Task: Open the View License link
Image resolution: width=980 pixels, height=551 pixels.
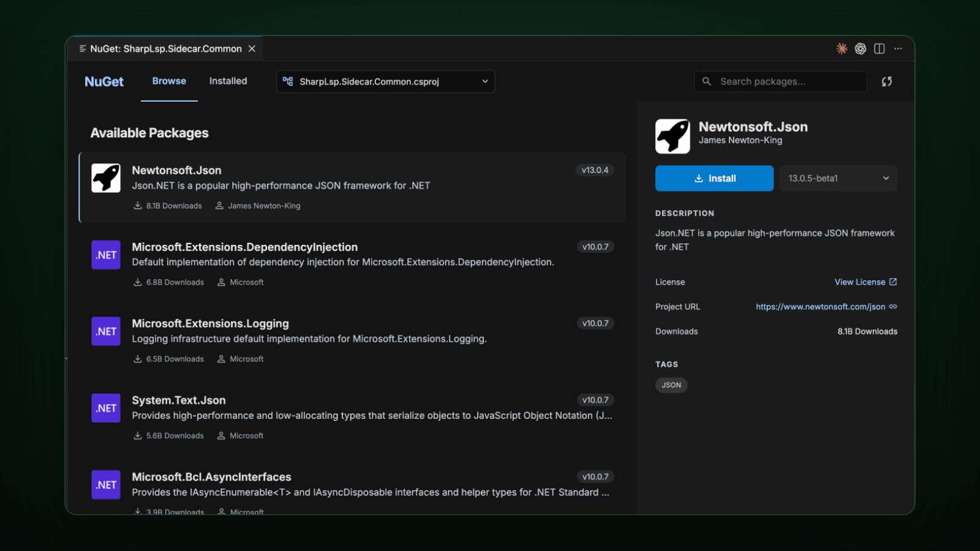Action: [x=865, y=282]
